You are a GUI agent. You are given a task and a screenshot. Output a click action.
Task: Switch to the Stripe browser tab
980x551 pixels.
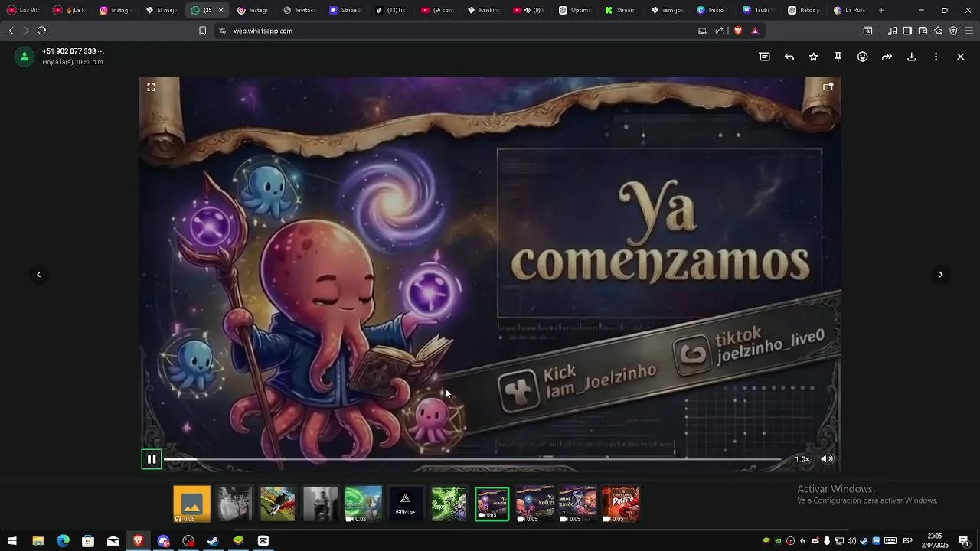[345, 10]
